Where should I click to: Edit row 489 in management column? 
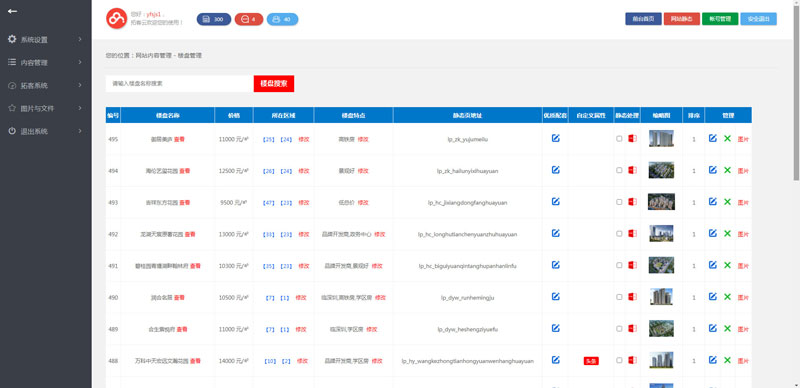(x=713, y=328)
